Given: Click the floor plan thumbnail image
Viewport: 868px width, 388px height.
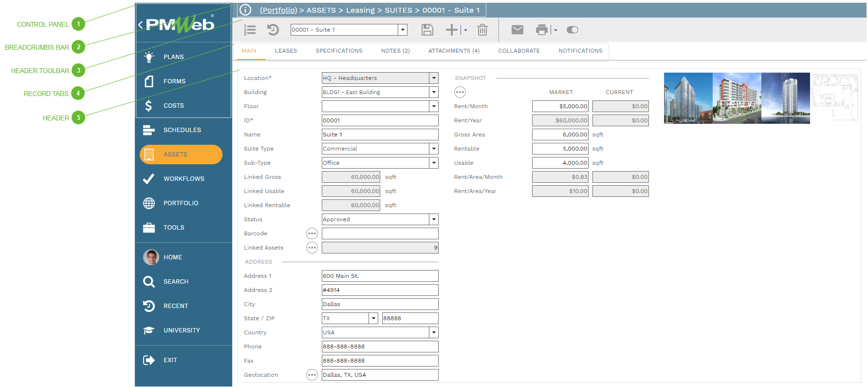Looking at the screenshot, I should click(834, 97).
